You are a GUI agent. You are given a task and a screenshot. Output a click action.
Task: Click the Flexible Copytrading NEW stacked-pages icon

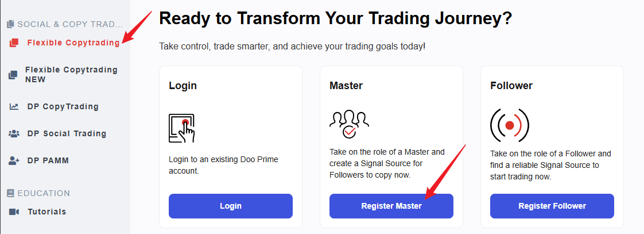pos(14,75)
